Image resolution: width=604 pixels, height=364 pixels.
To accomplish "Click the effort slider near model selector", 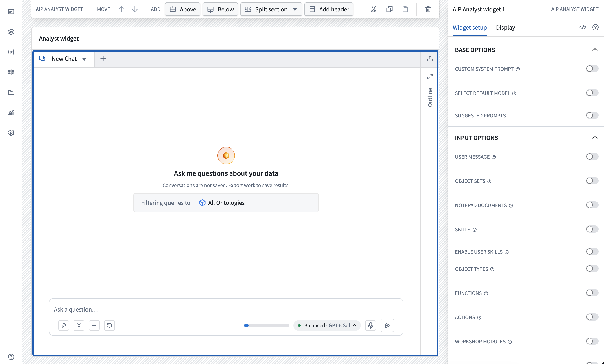I will (267, 325).
